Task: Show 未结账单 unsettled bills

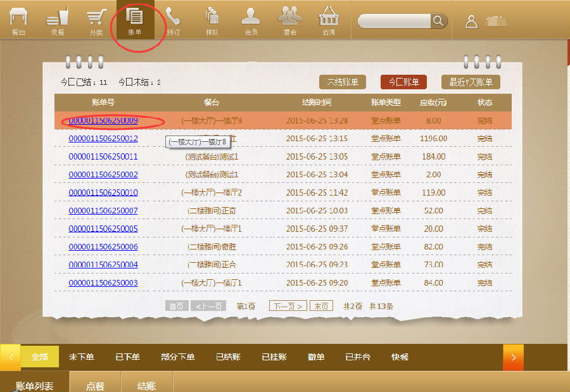Action: click(343, 82)
